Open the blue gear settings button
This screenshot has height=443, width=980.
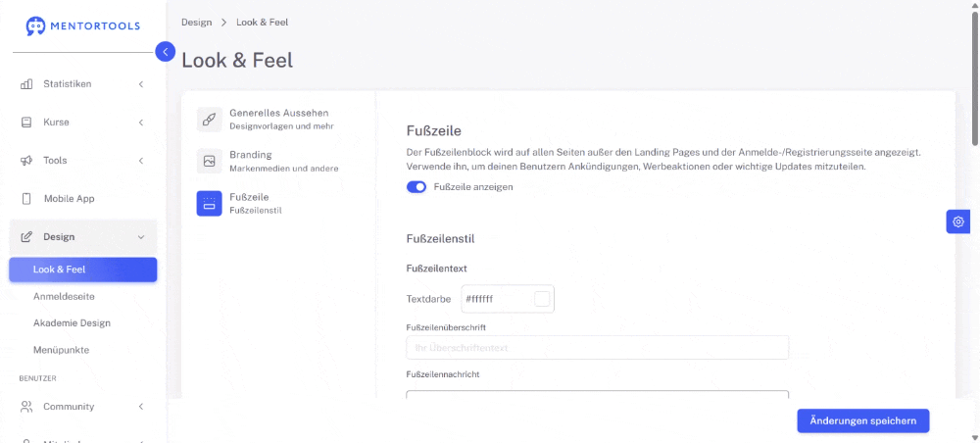958,221
